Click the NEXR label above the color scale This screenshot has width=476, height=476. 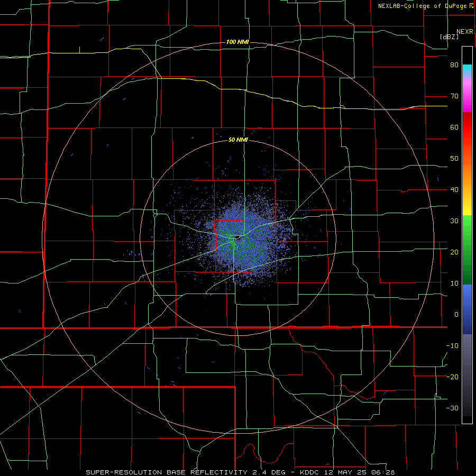[465, 32]
